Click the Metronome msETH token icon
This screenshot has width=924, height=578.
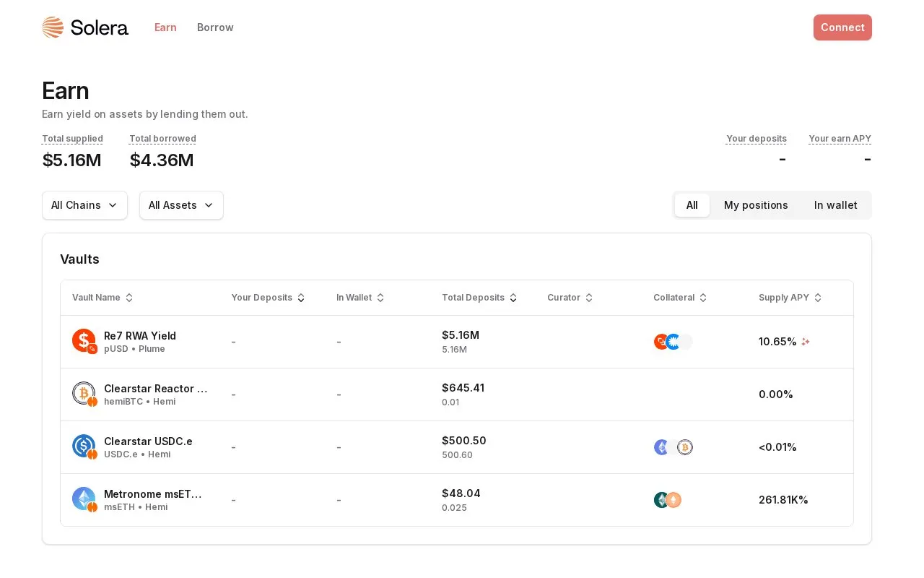84,499
